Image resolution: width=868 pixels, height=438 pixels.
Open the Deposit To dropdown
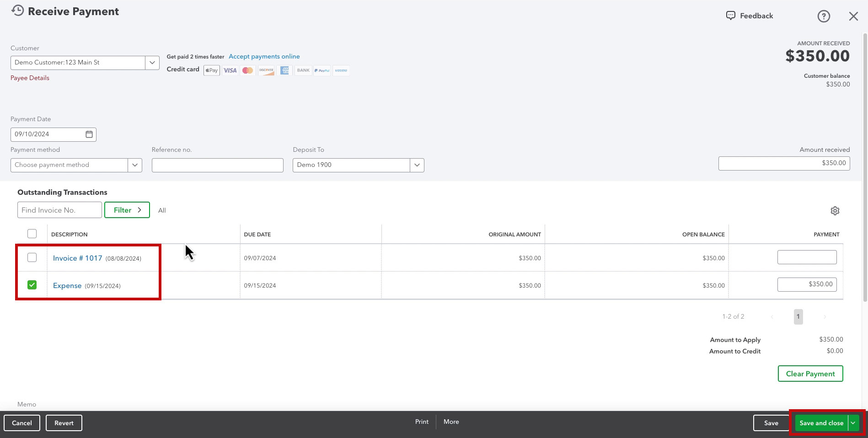click(417, 165)
